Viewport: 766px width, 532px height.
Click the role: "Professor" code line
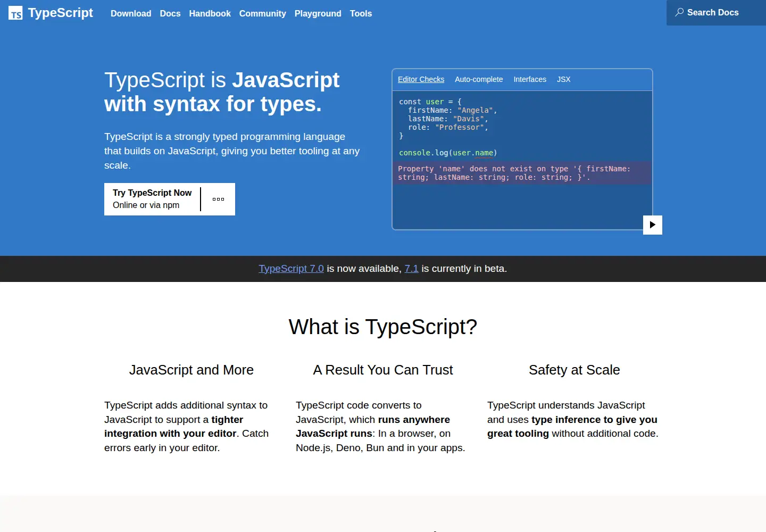448,127
